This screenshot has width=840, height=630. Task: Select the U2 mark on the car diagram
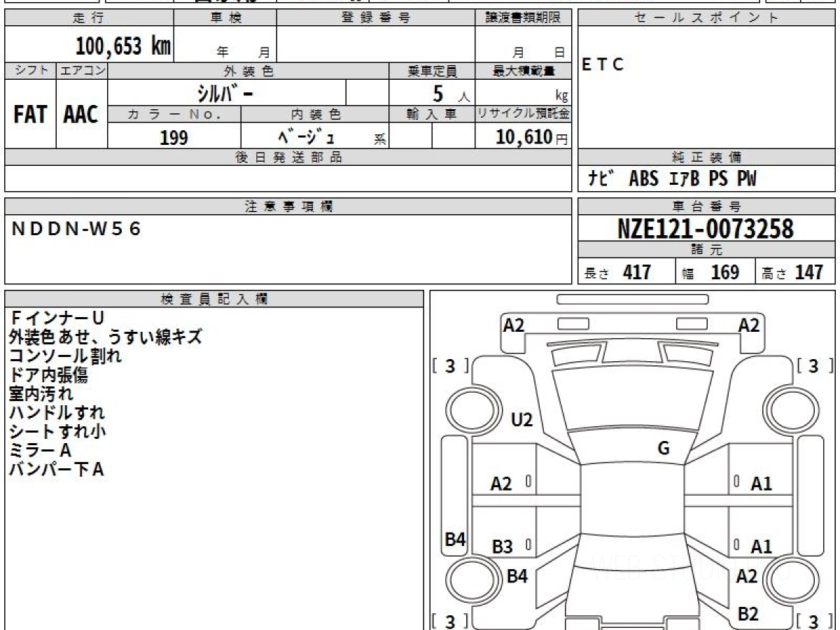(521, 420)
